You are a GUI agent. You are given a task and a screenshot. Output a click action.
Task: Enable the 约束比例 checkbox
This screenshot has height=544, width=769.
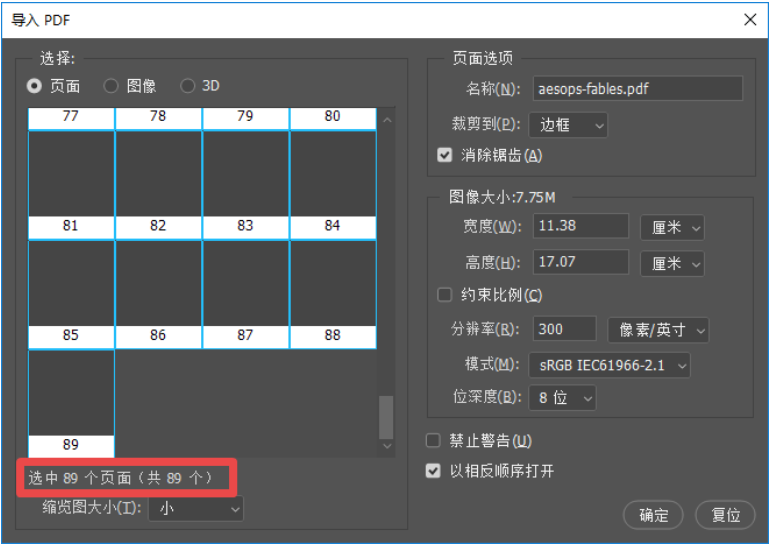(x=444, y=295)
